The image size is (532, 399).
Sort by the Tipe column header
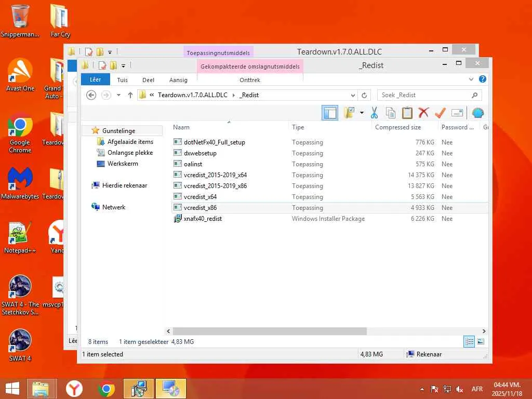pyautogui.click(x=298, y=127)
